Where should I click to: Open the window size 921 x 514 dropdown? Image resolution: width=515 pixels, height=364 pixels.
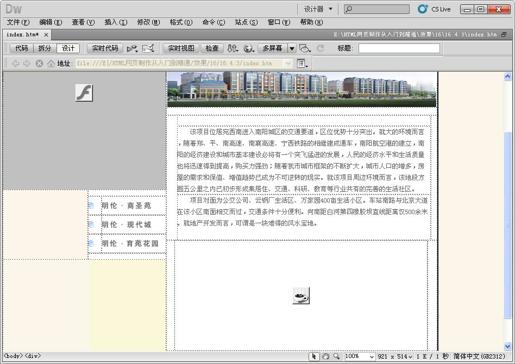tap(395, 356)
